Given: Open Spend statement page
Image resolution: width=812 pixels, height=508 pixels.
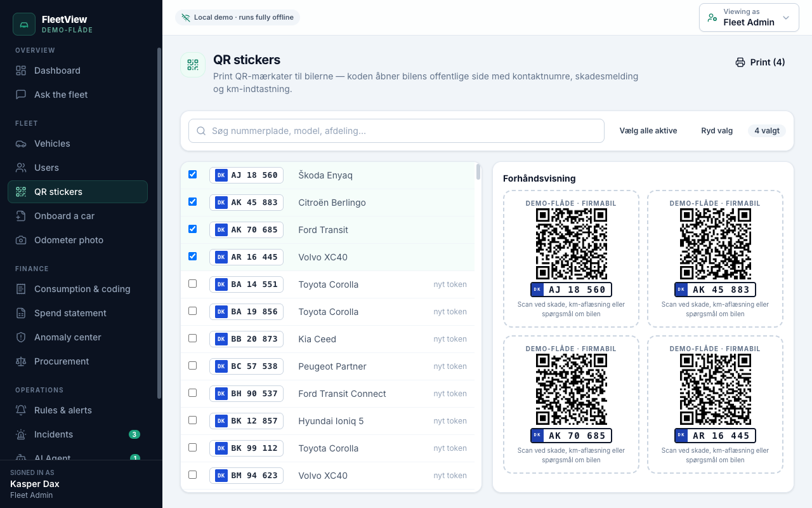Looking at the screenshot, I should 77,313.
